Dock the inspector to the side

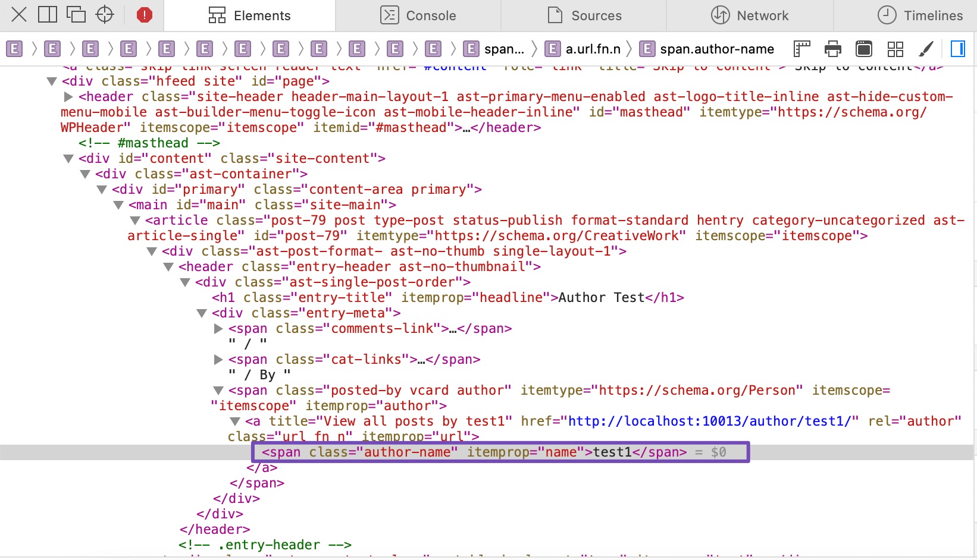pyautogui.click(x=48, y=15)
